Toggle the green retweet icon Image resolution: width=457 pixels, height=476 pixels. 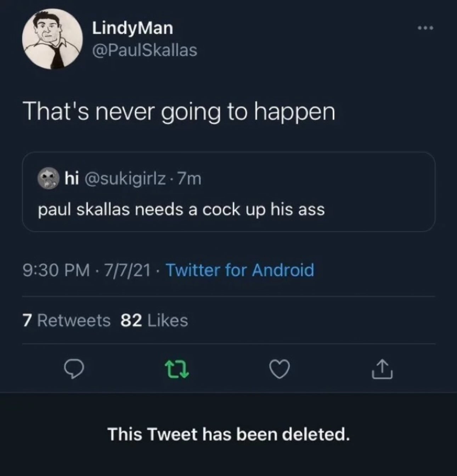tap(177, 369)
